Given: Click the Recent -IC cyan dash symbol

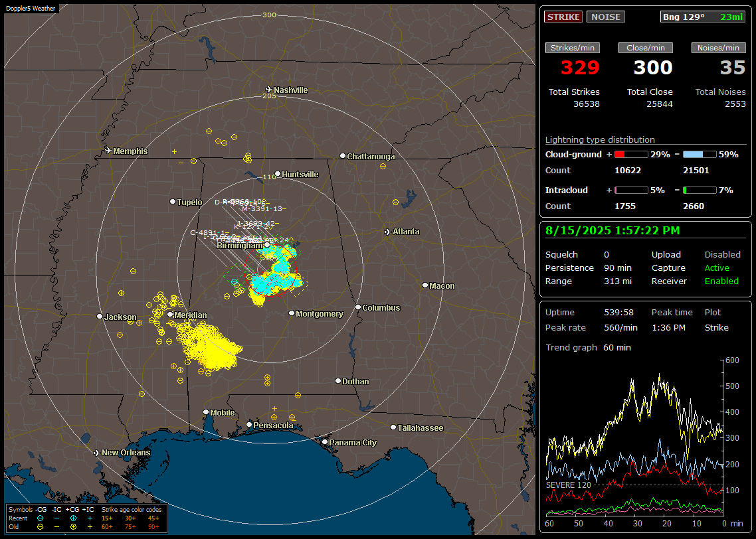Looking at the screenshot, I should coord(57,518).
